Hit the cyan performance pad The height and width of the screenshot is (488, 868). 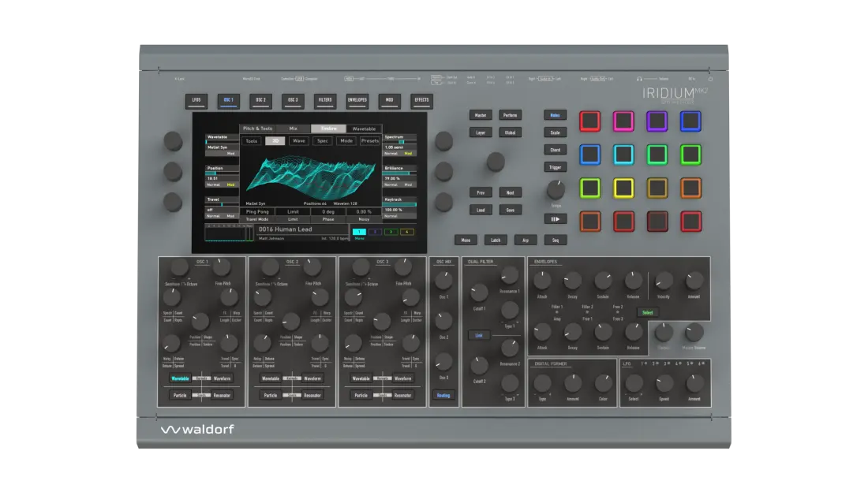coord(623,155)
